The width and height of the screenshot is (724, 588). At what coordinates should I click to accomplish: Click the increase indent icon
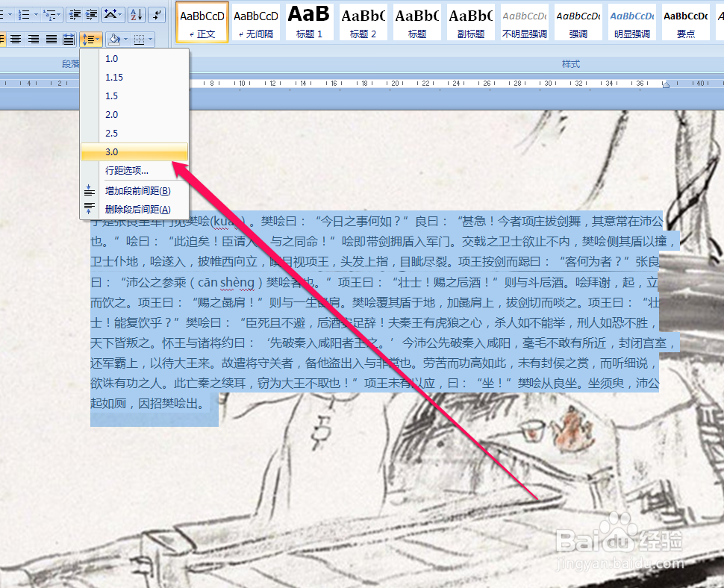tap(90, 15)
